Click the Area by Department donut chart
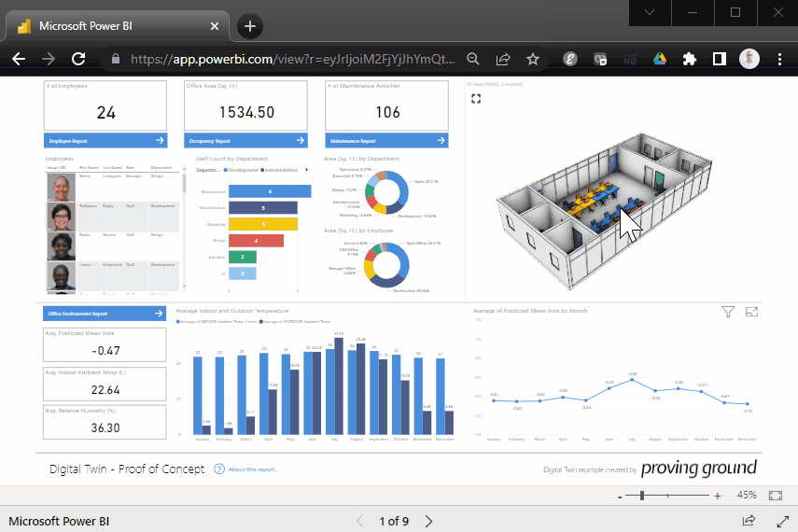This screenshot has height=532, width=798. pos(386,192)
